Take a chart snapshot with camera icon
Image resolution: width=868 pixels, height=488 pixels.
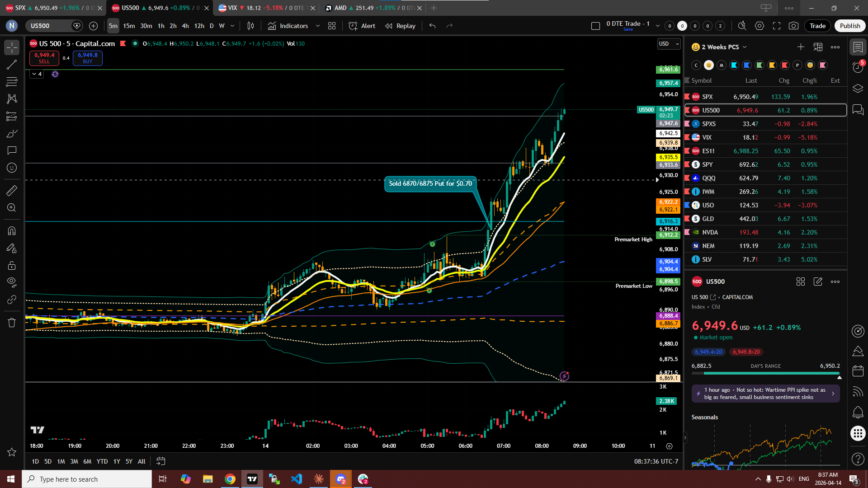click(793, 26)
